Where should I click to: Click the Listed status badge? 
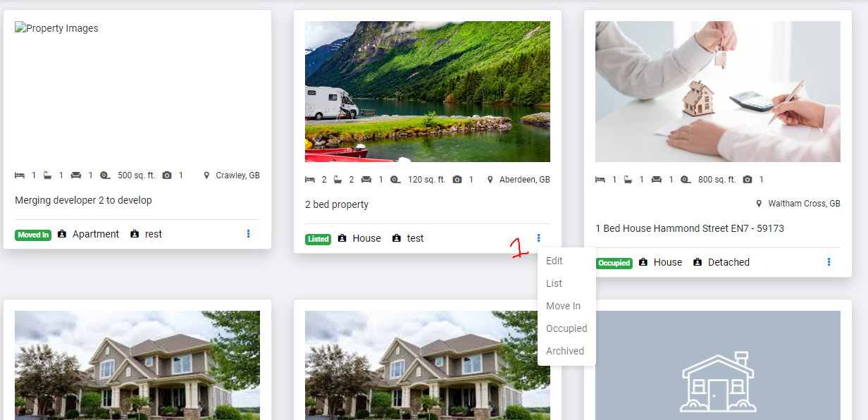[318, 239]
